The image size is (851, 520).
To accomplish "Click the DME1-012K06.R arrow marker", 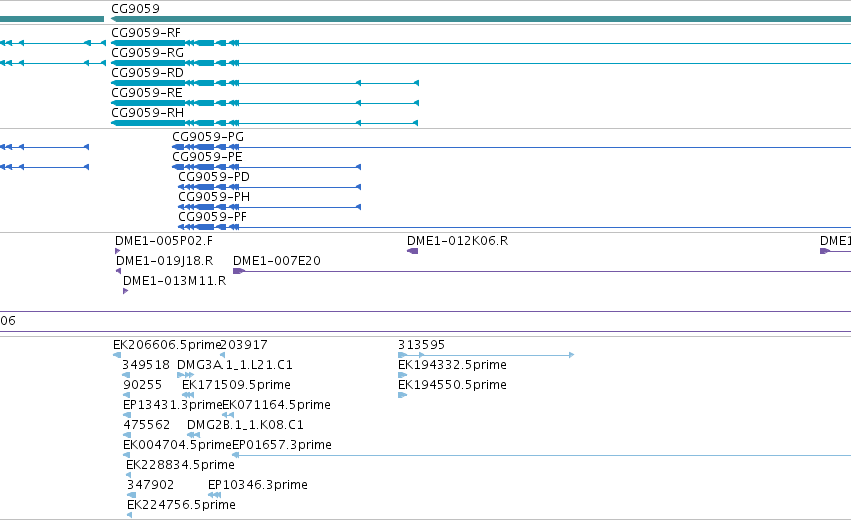I will pos(412,251).
